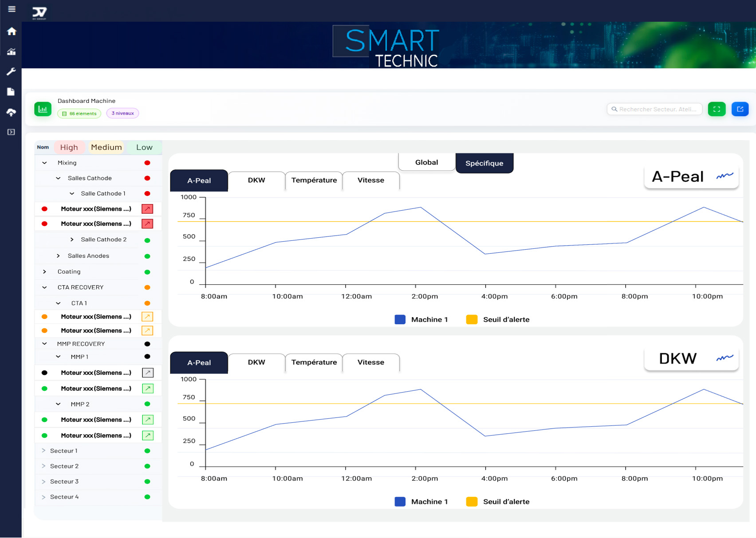This screenshot has height=538, width=756.
Task: Collapse the Mixing tree node
Action: coord(44,163)
